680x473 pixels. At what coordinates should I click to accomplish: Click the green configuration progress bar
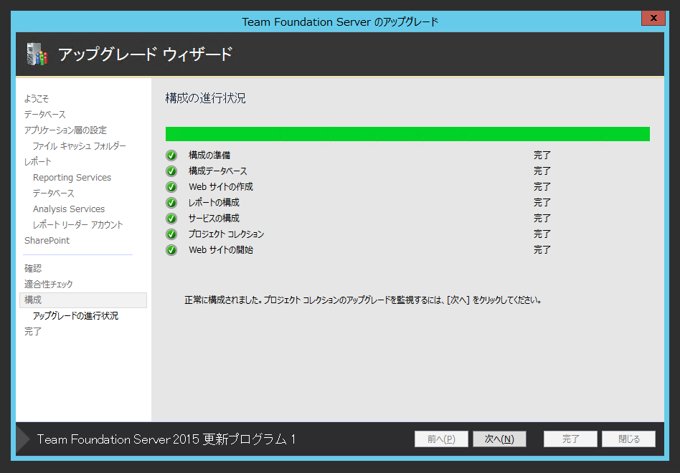408,134
